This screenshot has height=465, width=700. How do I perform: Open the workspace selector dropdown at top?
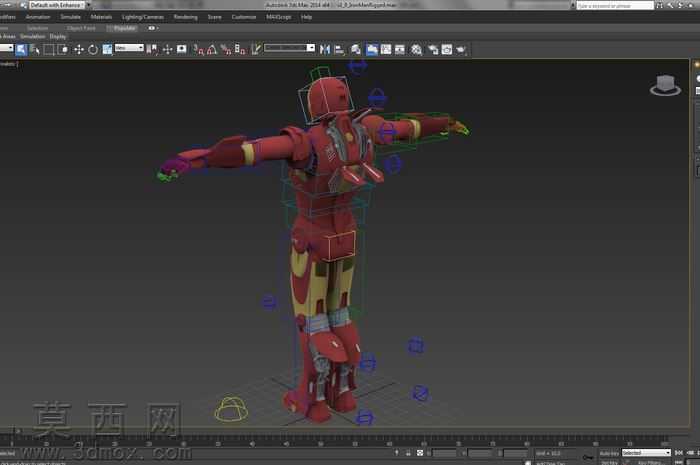57,5
